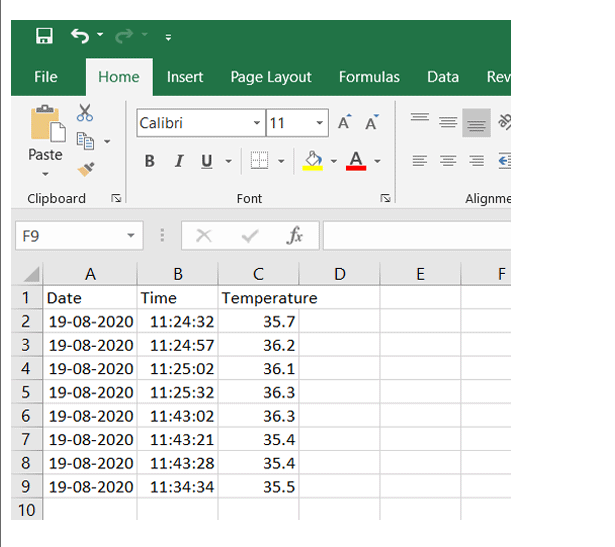Open the Font dialog box launcher
615x547 pixels.
(385, 199)
